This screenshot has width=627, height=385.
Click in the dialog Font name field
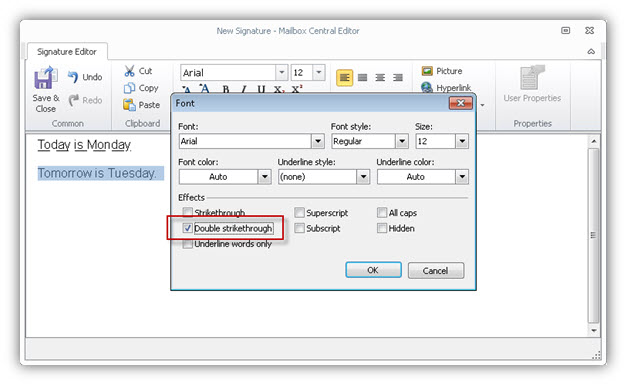[x=245, y=141]
